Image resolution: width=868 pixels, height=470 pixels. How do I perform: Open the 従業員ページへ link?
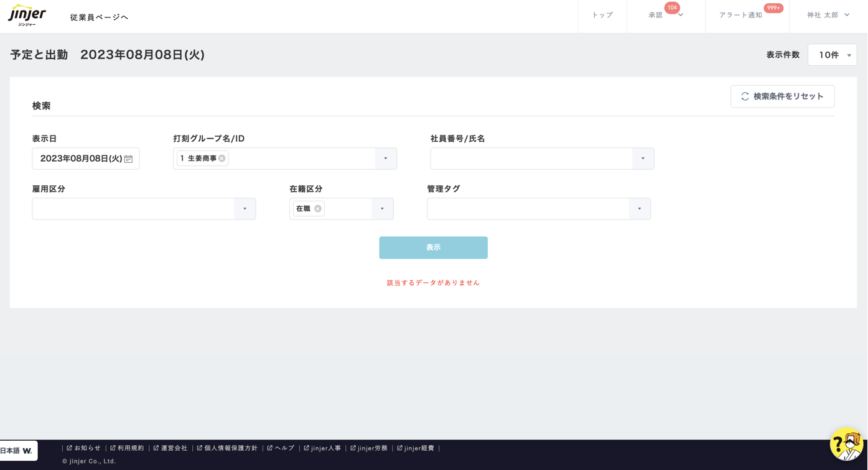pos(100,17)
